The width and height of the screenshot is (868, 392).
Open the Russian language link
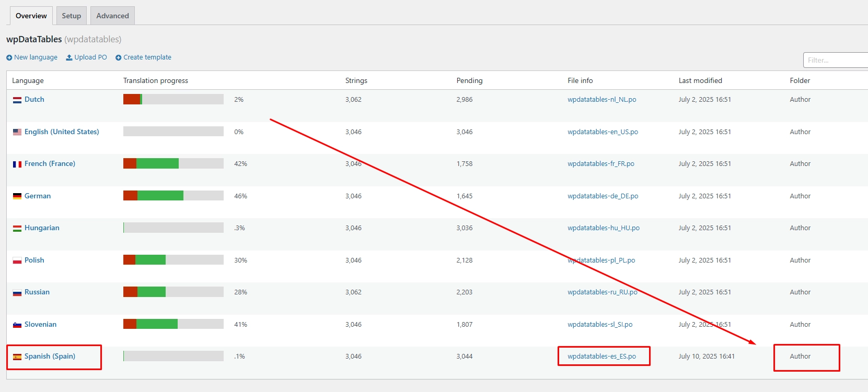[37, 292]
